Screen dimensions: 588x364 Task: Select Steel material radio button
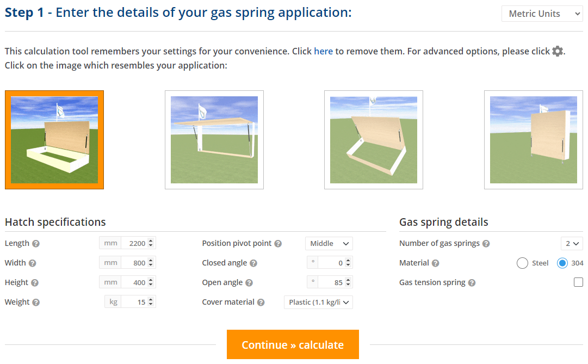[522, 263]
